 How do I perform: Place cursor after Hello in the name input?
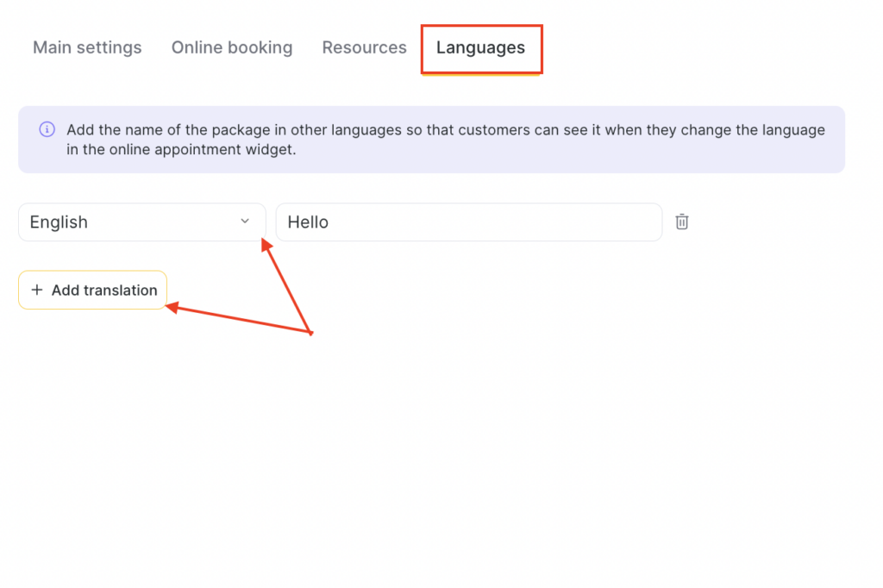(x=330, y=222)
